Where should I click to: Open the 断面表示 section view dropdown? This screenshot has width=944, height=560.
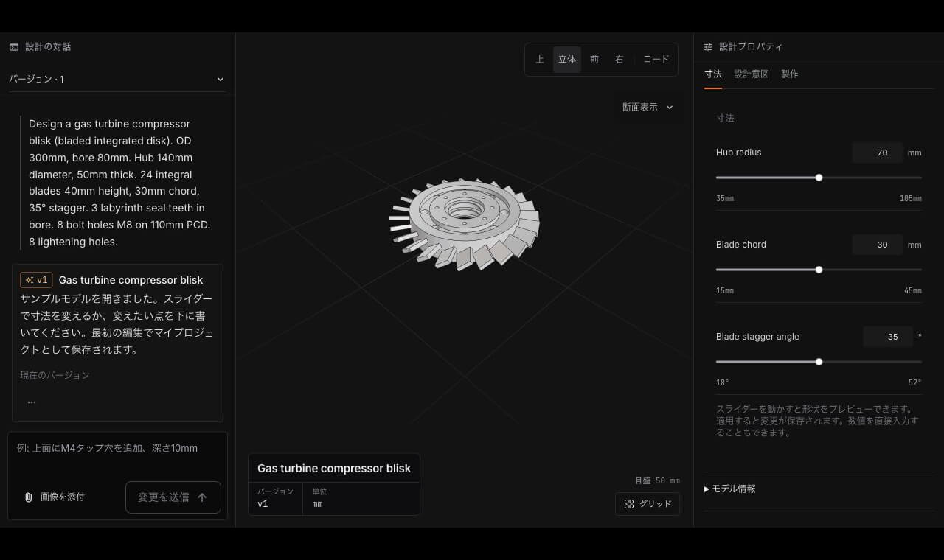648,107
